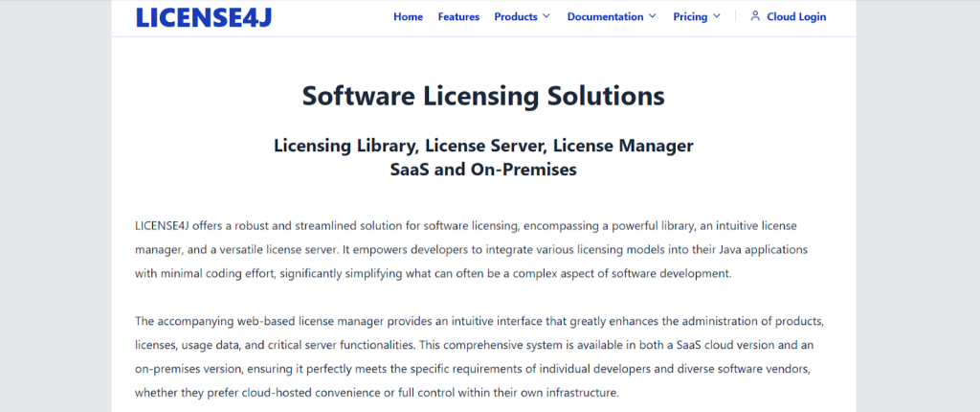This screenshot has width=980, height=412.
Task: Click the paragraph line starting 'LICENSE4J offers a robust'
Action: [466, 225]
